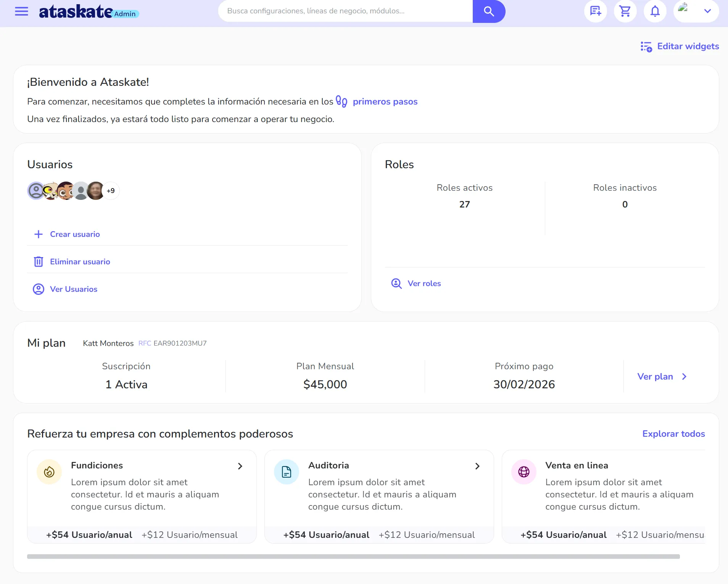Click the cartoon face avatar with glasses
The width and height of the screenshot is (728, 584).
[65, 191]
